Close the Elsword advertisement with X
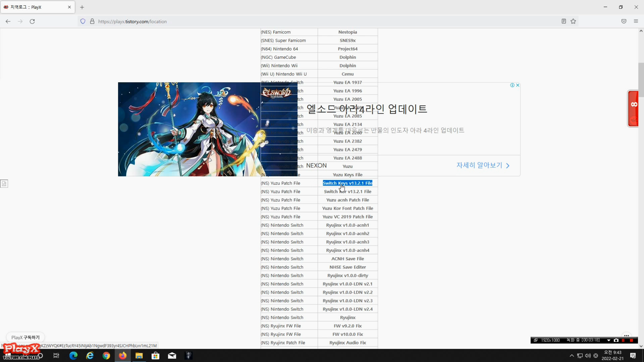 click(x=518, y=85)
